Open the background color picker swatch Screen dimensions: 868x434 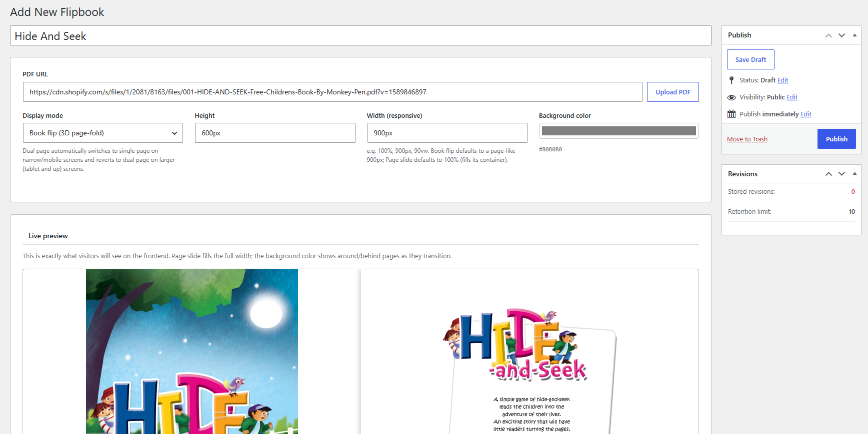pos(619,131)
